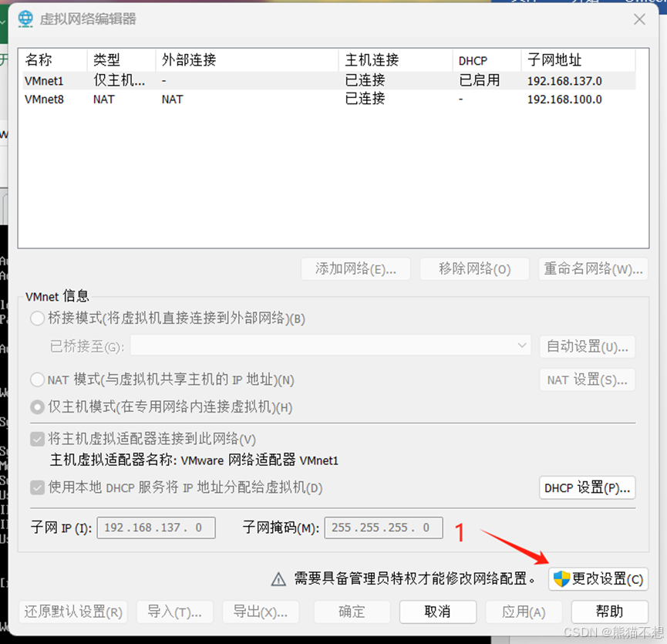
Task: Click 仅主机... type cell of VMnet1
Action: 119,80
